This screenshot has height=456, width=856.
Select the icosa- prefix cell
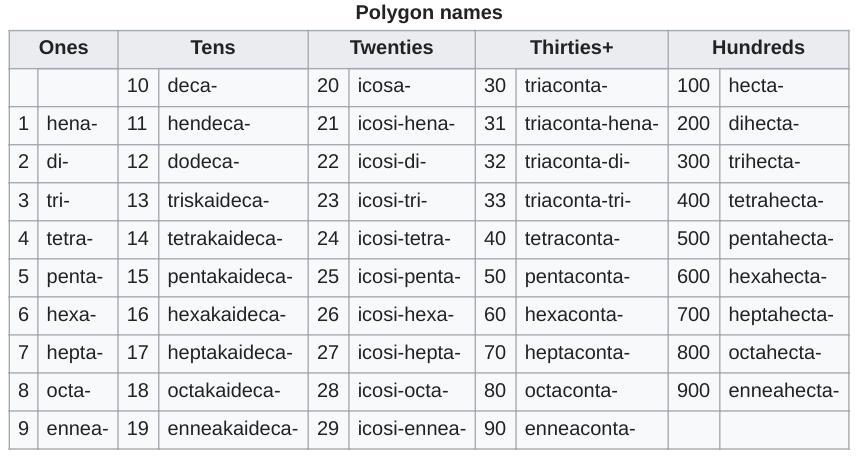384,86
